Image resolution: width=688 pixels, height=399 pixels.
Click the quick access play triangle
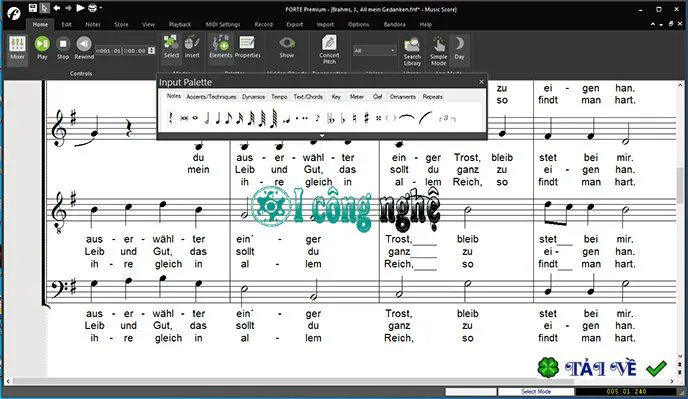80,8
